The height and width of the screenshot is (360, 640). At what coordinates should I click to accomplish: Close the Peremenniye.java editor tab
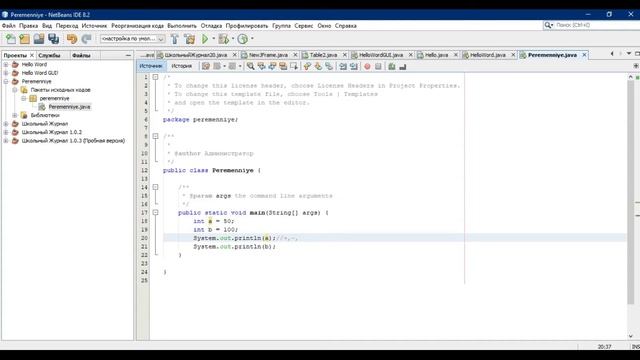click(584, 55)
